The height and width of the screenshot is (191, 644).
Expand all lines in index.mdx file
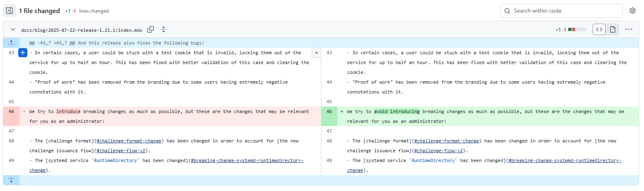coord(164,29)
